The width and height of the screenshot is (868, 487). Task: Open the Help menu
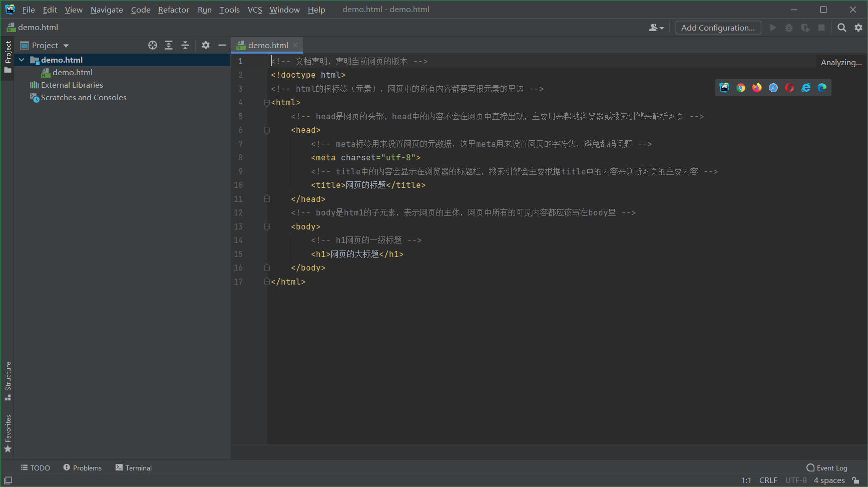[x=316, y=10]
